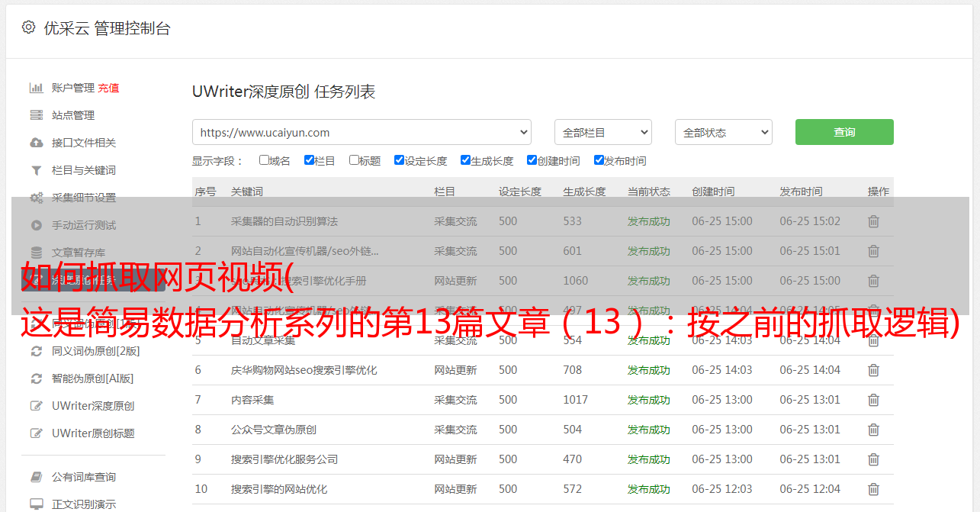Toggle the 标题 display field checkbox

point(354,160)
